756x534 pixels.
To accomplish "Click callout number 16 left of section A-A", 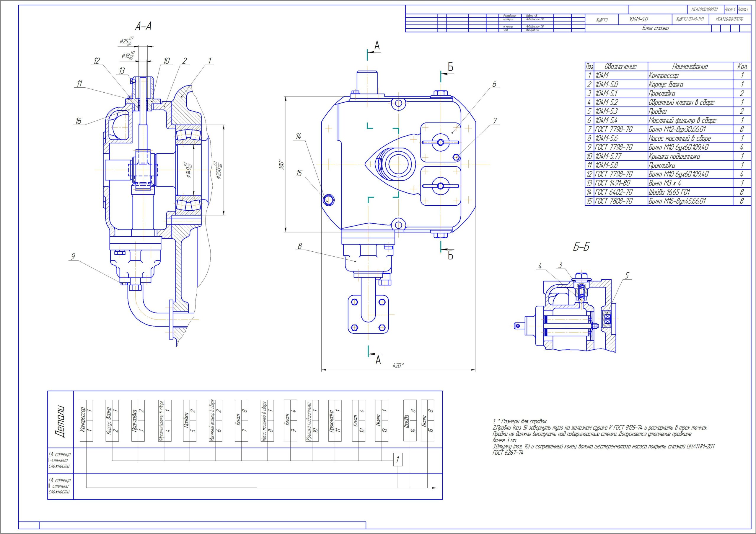I will 78,121.
